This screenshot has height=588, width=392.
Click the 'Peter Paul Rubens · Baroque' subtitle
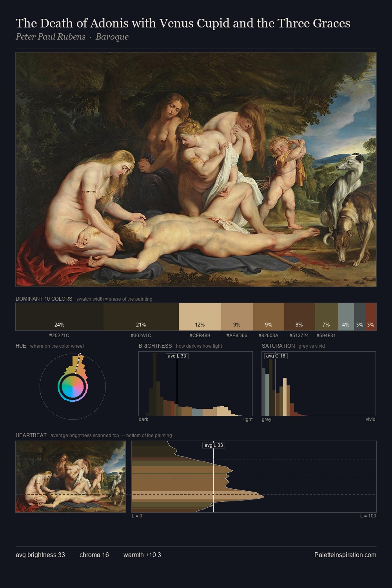tap(72, 37)
